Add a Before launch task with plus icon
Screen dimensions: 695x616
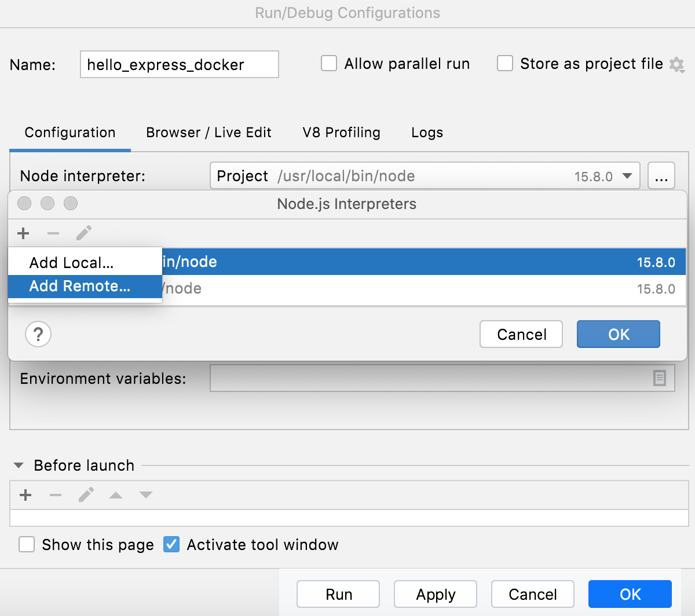click(25, 495)
